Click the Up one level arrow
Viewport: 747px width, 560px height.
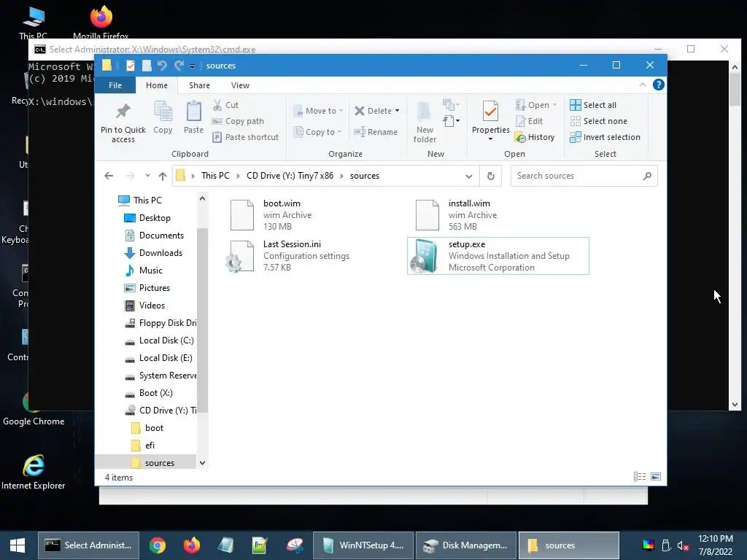click(163, 176)
